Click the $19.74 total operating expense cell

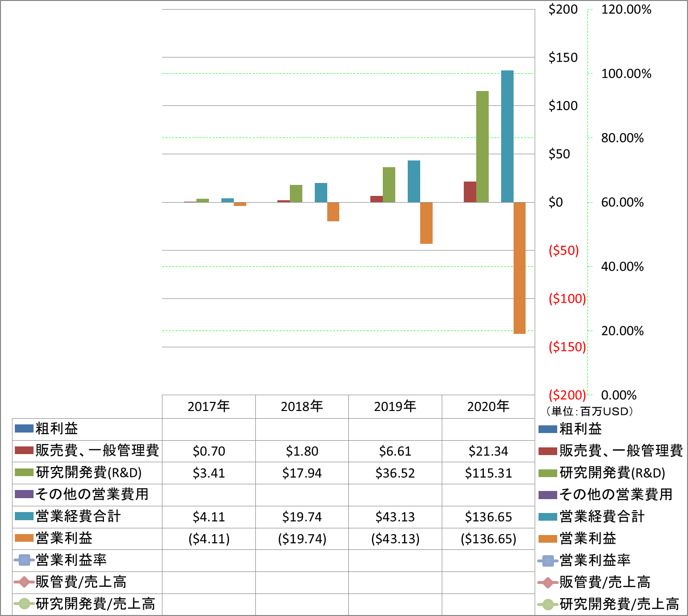[x=302, y=517]
